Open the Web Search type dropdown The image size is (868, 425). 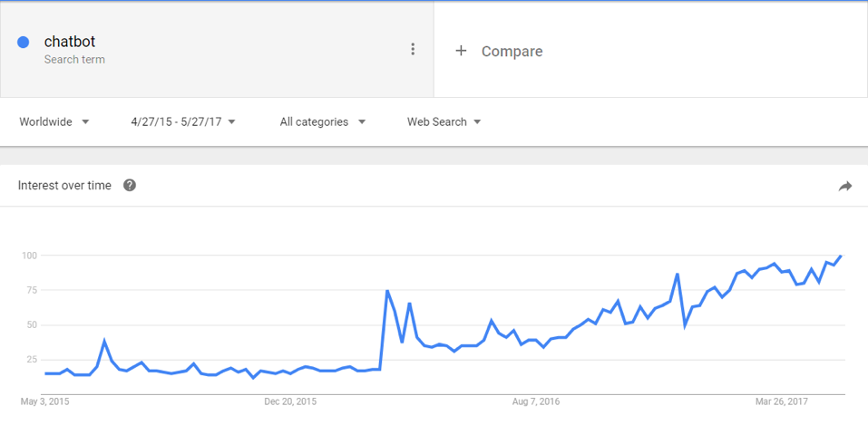(x=444, y=122)
